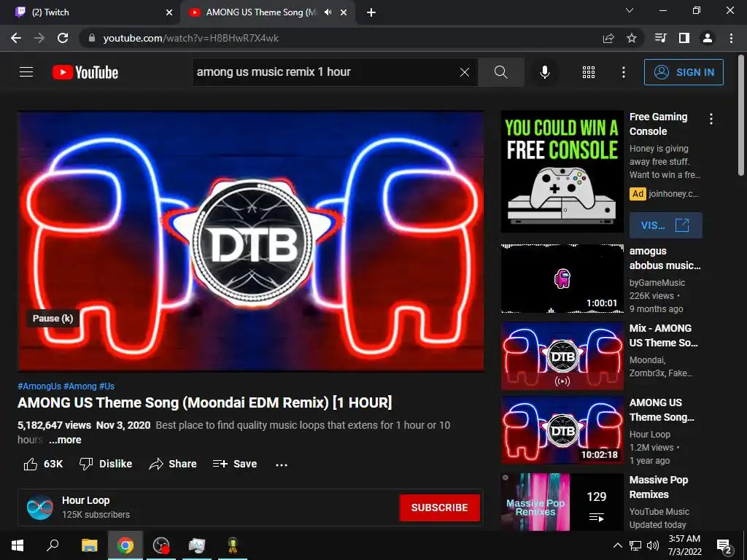The width and height of the screenshot is (747, 560).
Task: Open amogus abobus music video thumbnail
Action: click(x=562, y=279)
